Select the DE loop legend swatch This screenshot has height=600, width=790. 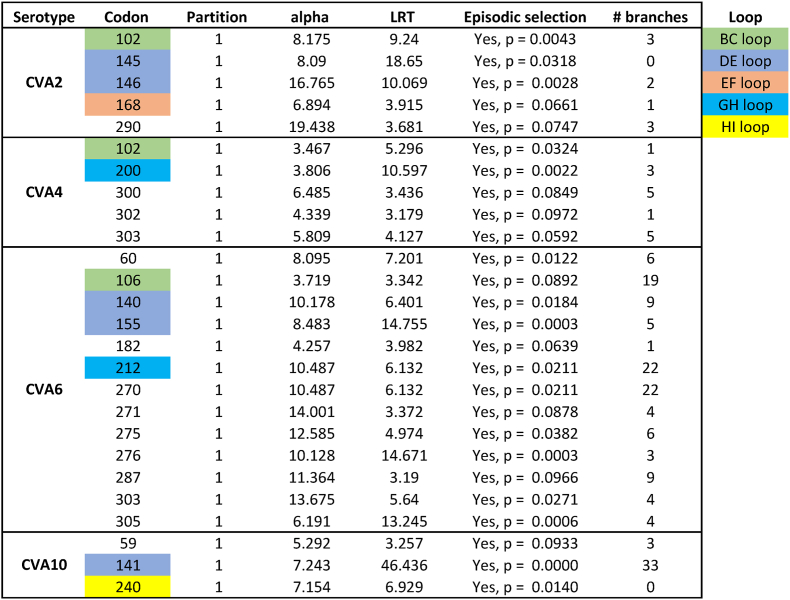pos(745,61)
